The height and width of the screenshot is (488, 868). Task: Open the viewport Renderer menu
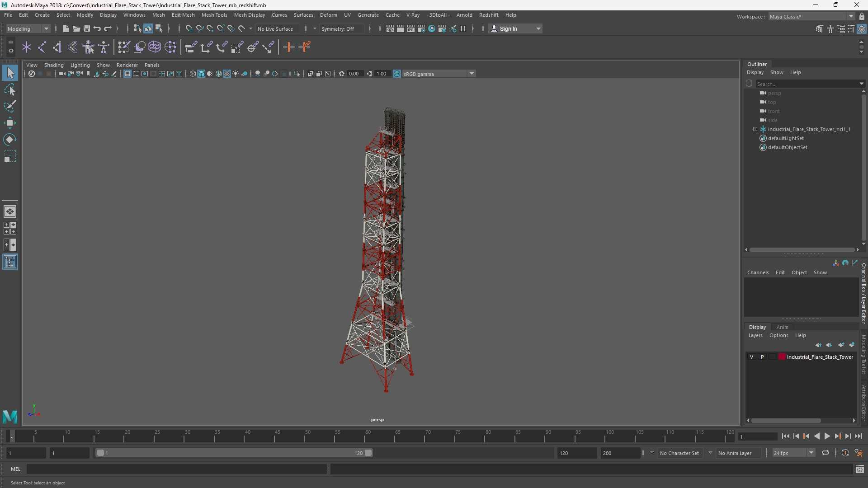127,65
